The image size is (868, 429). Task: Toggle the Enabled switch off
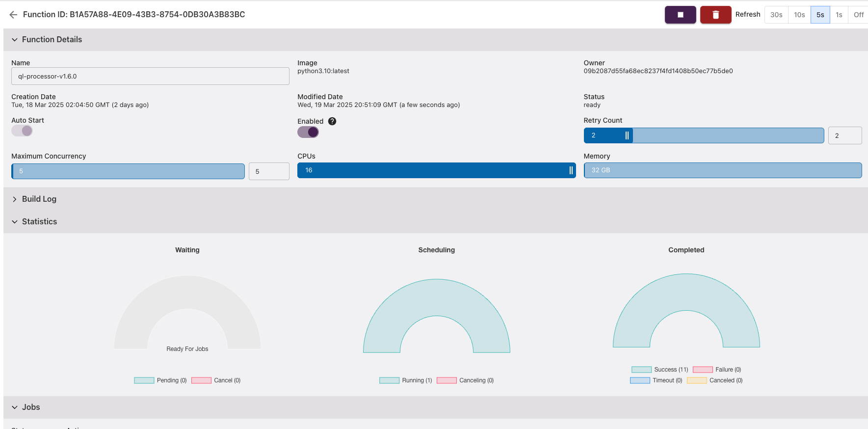308,132
